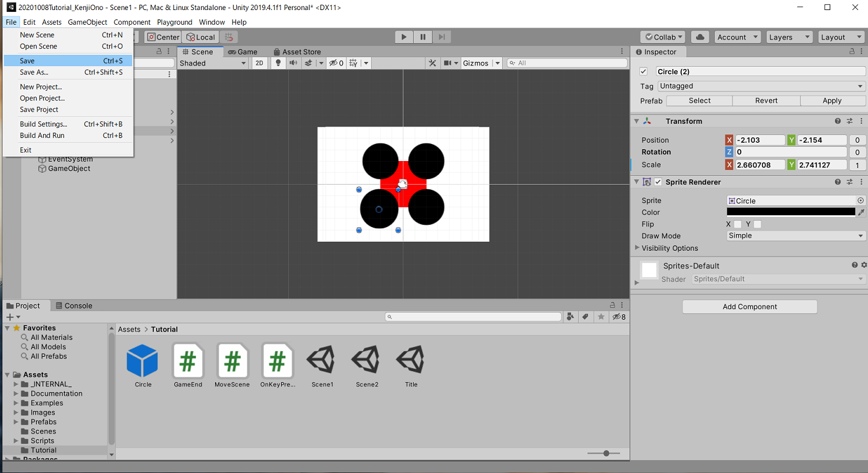Open Transform component three-dot menu

click(860, 121)
